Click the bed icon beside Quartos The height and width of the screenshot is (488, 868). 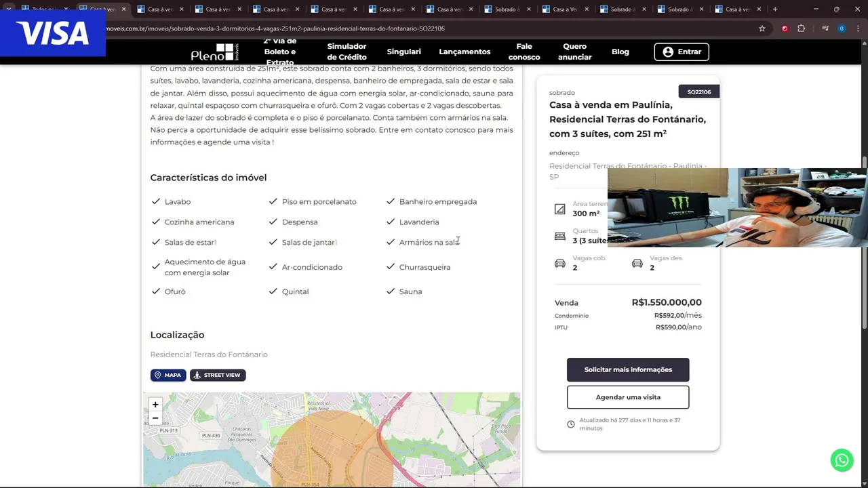[559, 236]
